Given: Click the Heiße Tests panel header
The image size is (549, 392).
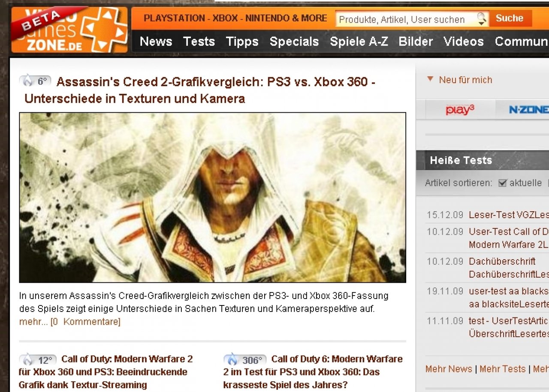Looking at the screenshot, I should click(x=483, y=160).
